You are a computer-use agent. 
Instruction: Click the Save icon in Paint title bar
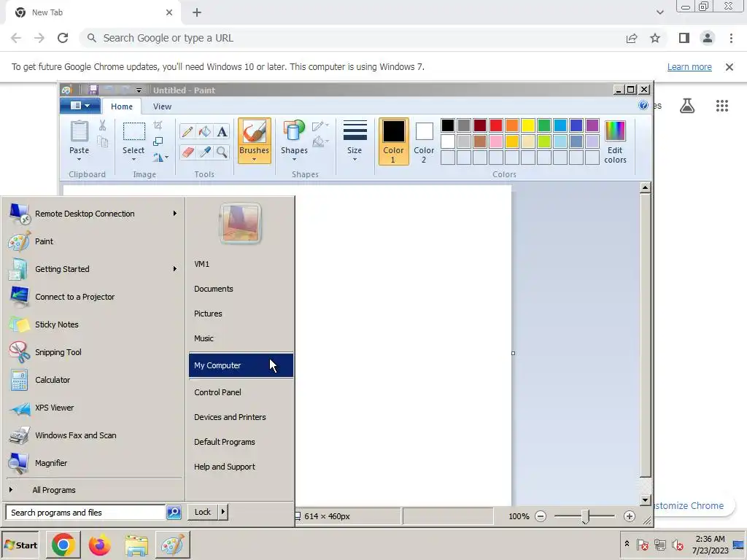(x=93, y=90)
